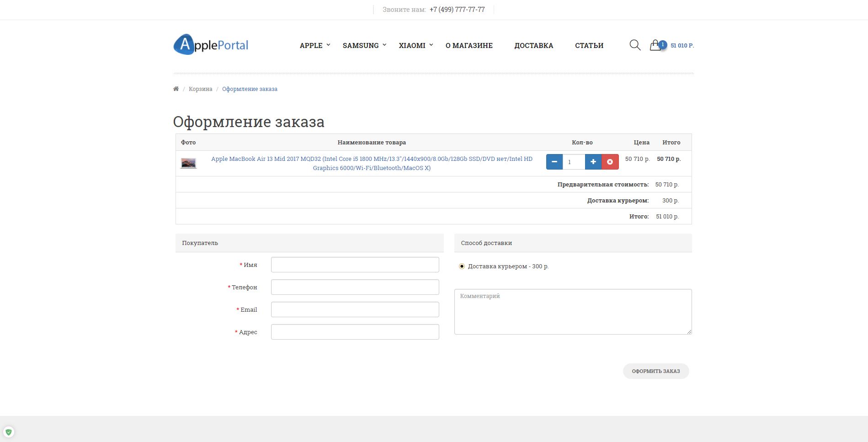
Task: Expand the XIAOMI menu chevron
Action: click(431, 45)
